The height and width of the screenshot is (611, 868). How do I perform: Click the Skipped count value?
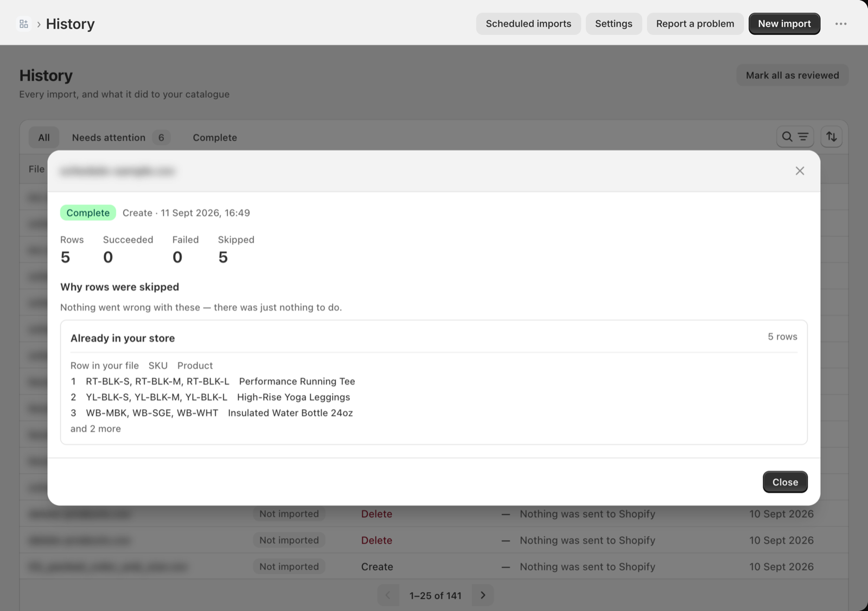click(223, 257)
